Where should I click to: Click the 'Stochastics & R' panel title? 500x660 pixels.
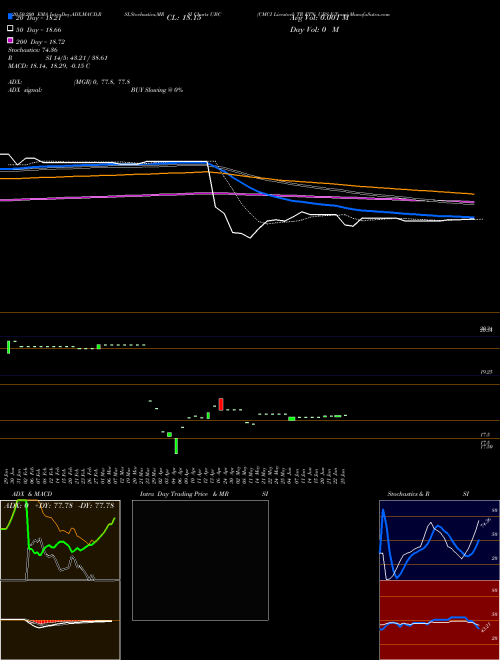tap(408, 494)
